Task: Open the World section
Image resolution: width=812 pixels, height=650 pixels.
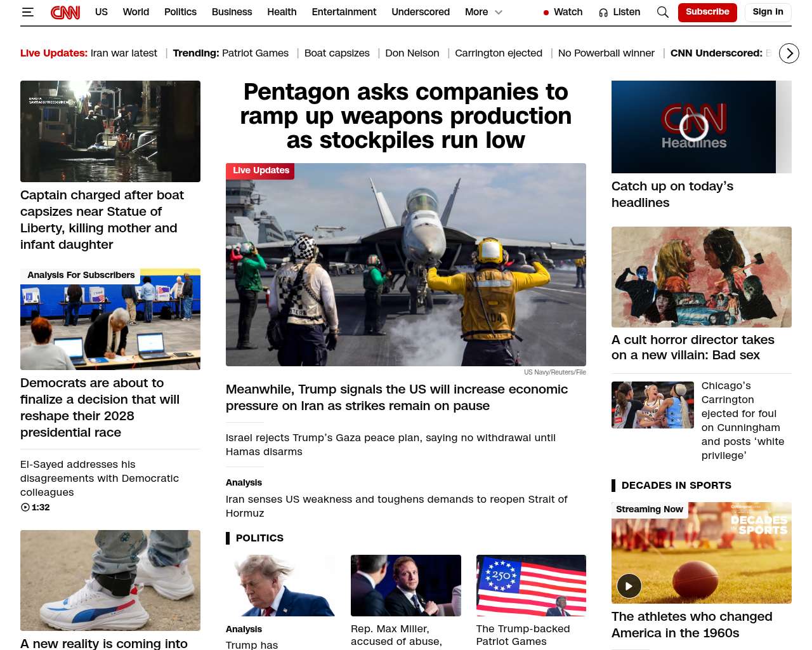Action: pos(136,12)
